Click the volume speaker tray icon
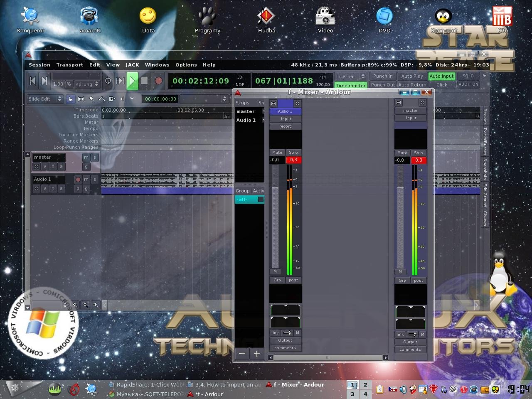Screen dimensions: 532x399 point(403,389)
